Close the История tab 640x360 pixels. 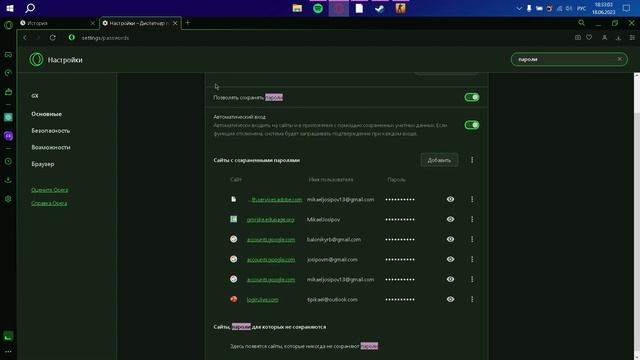pyautogui.click(x=92, y=23)
